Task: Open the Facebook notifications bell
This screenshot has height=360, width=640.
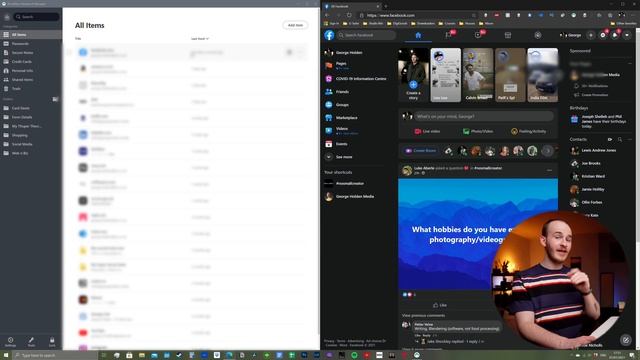Action: coord(615,35)
